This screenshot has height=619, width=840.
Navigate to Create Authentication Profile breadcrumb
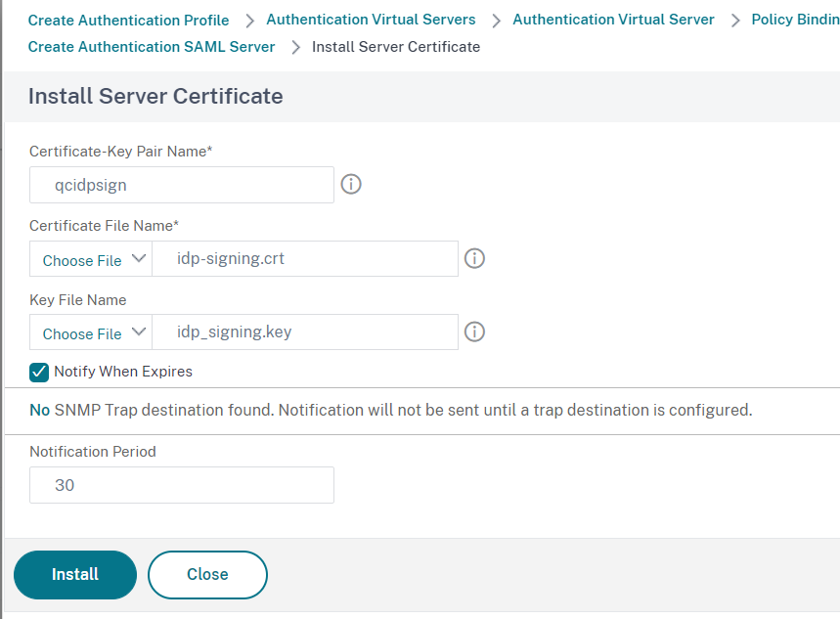128,20
